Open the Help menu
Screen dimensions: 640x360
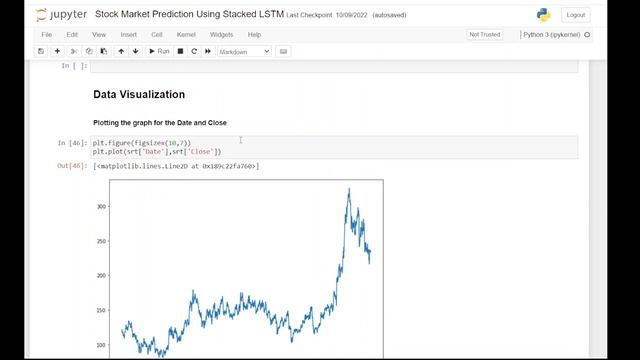tap(254, 35)
